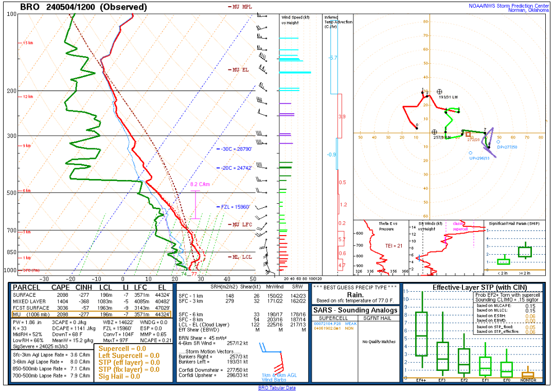This screenshot has width=553, height=392.
Task: Click the right-mover 257/3 RM hodograph marker
Action: (x=434, y=132)
